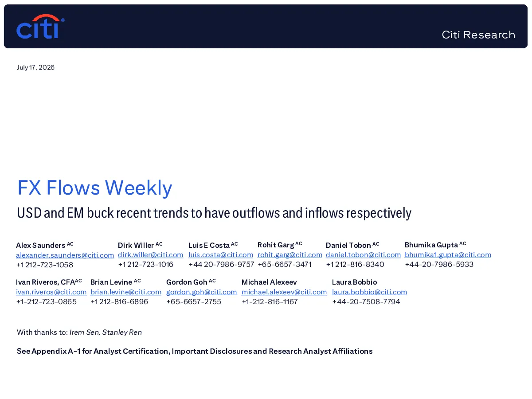
Task: Open alexander.saunders@citi.com email link
Action: (x=65, y=255)
